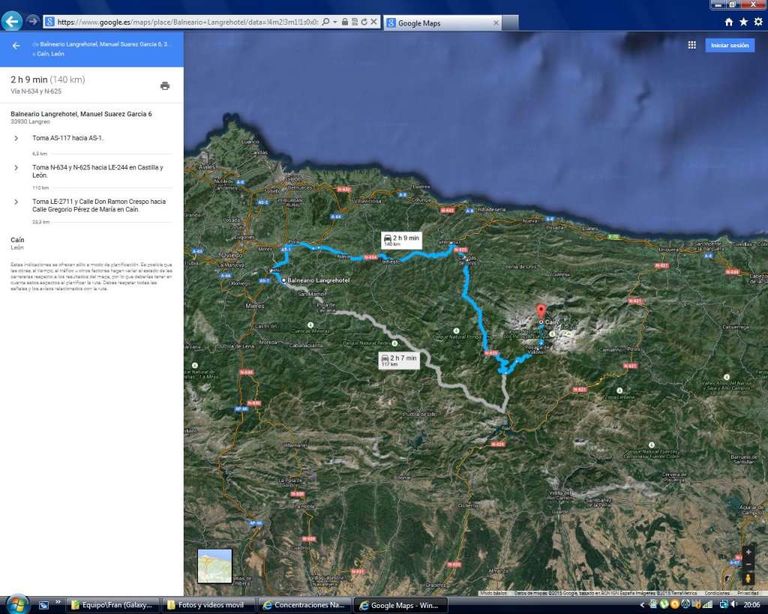Go back with browser back button
The width and height of the screenshot is (768, 614).
(12, 20)
